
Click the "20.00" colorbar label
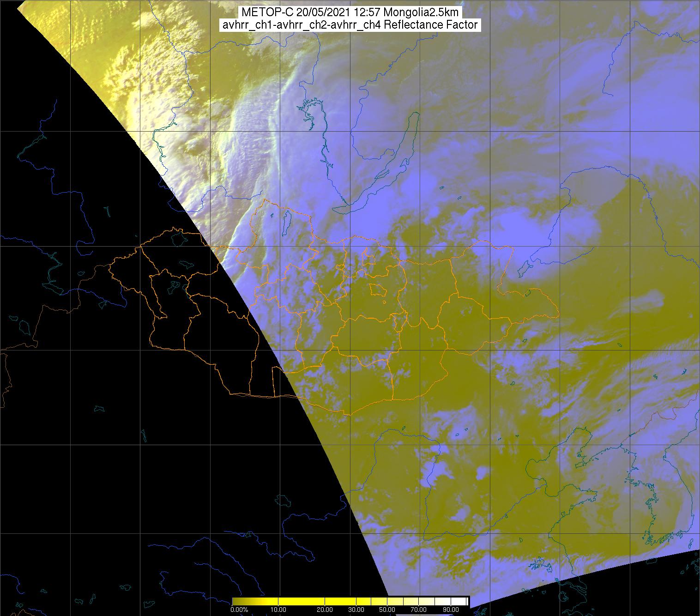tap(325, 610)
